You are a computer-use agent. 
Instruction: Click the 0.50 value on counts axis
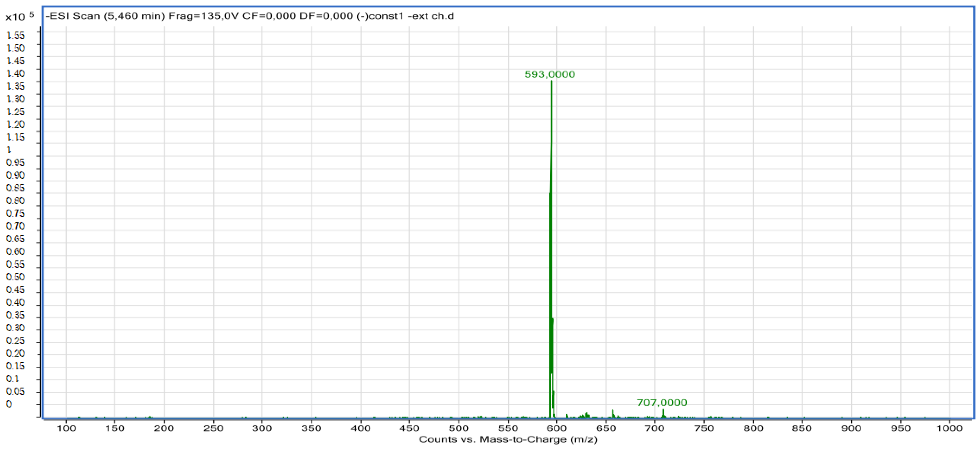(16, 277)
